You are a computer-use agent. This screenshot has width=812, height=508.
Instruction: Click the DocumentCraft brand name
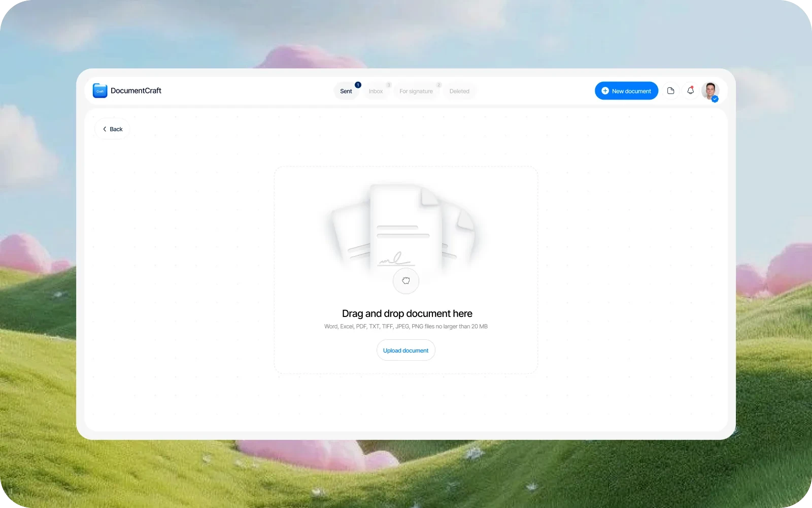pos(136,90)
